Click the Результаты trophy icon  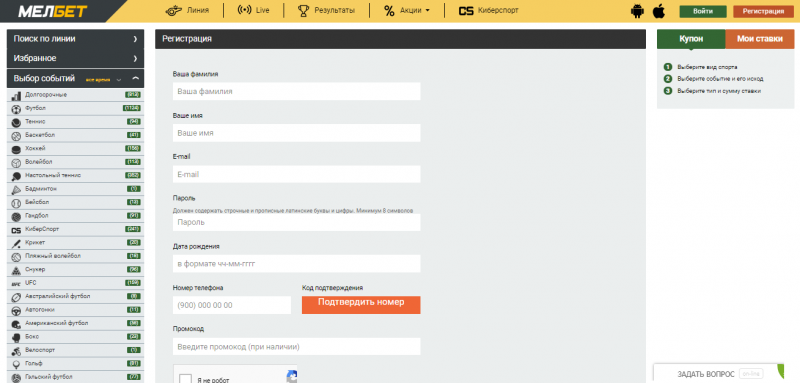[304, 11]
